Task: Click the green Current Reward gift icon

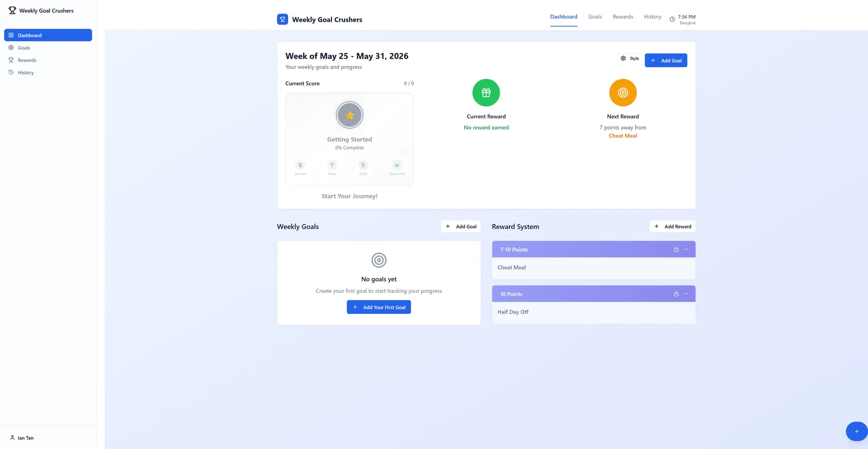Action: point(486,93)
